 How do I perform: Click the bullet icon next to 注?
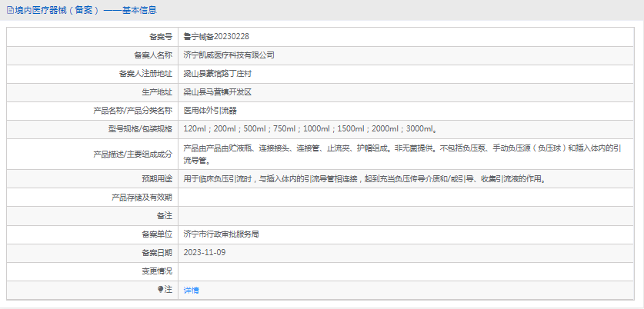coord(161,290)
